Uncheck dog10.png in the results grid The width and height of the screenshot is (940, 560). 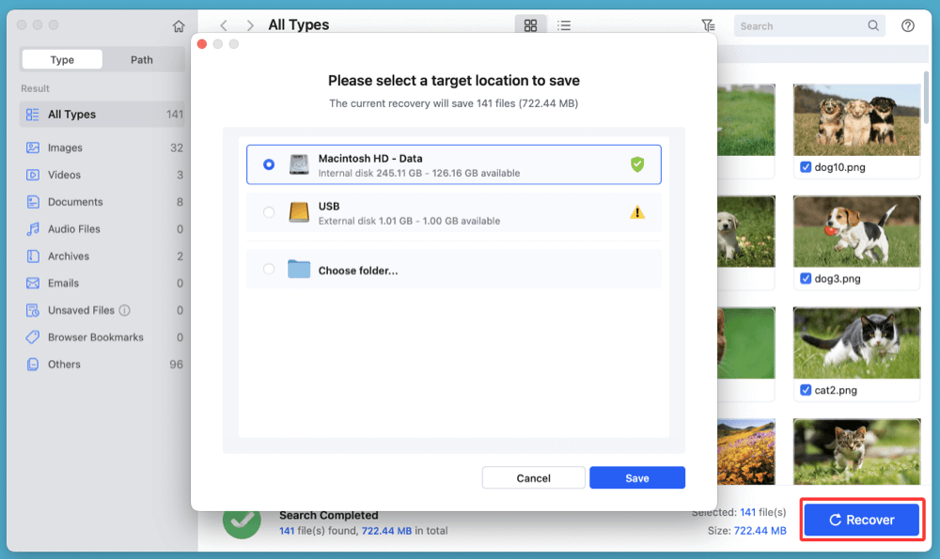(x=807, y=167)
